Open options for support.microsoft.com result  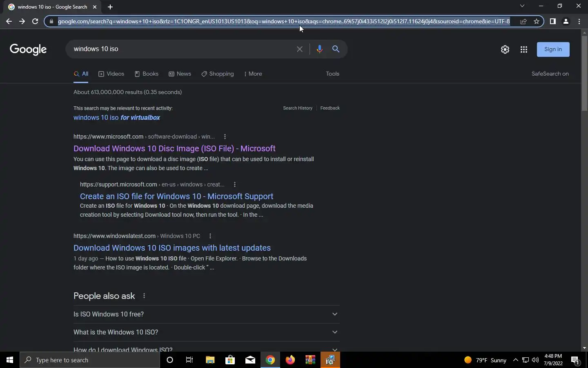click(x=235, y=185)
